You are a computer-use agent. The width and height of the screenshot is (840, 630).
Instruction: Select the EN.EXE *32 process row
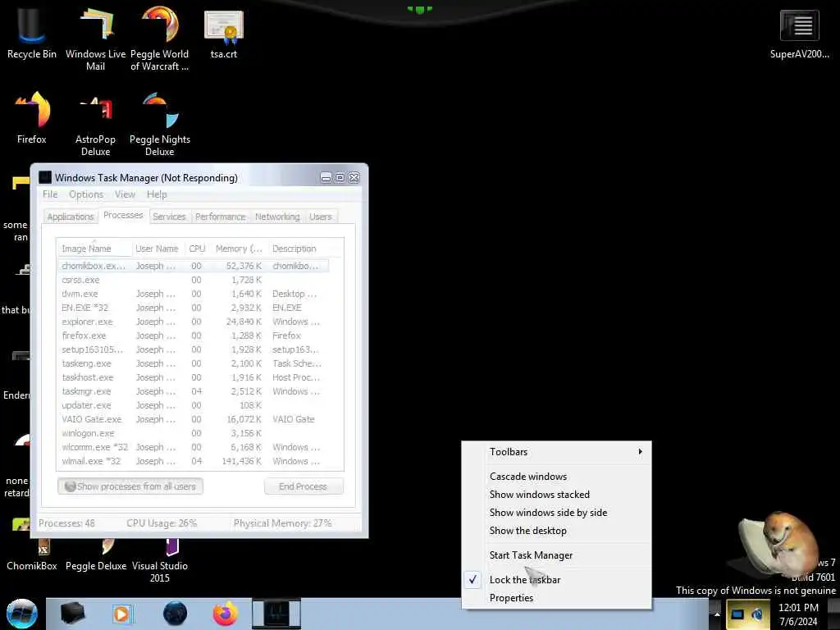[193, 308]
